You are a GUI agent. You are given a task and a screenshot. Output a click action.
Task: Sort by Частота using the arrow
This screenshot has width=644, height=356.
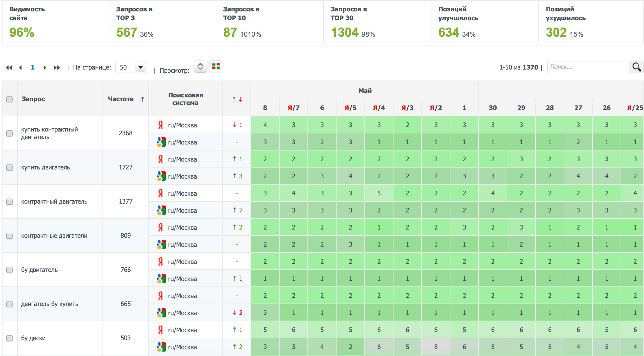click(143, 99)
